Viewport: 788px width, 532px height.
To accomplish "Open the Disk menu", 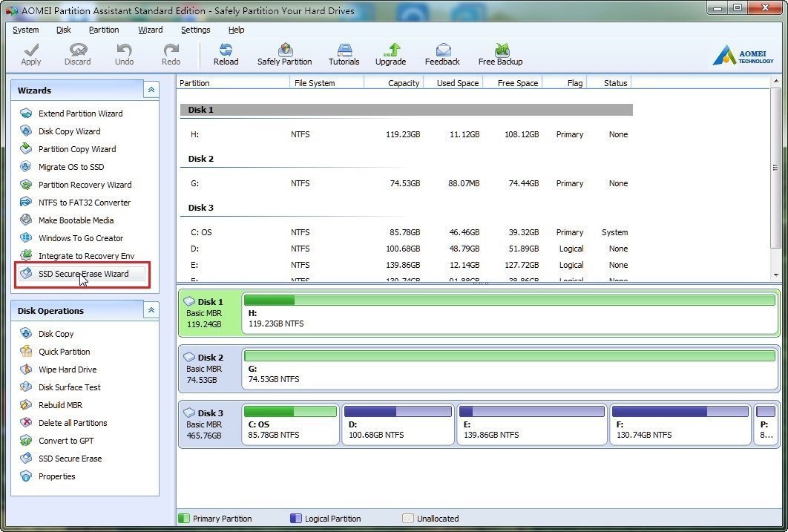I will click(x=64, y=30).
